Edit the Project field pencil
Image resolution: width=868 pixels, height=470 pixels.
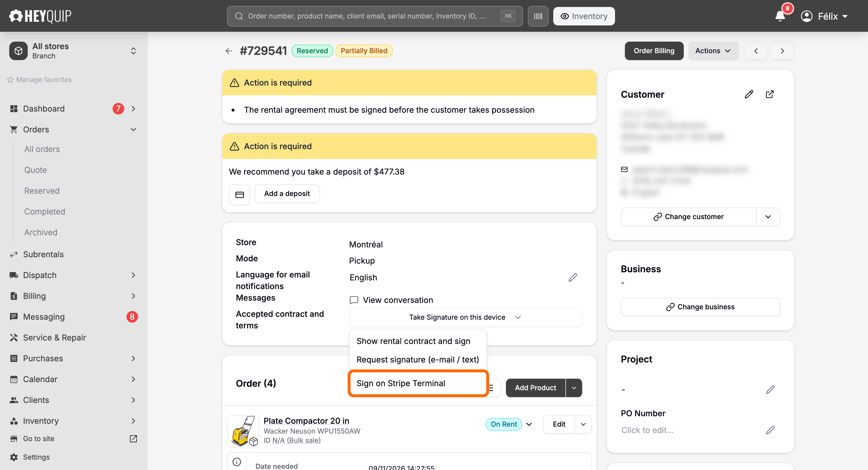[x=770, y=389]
